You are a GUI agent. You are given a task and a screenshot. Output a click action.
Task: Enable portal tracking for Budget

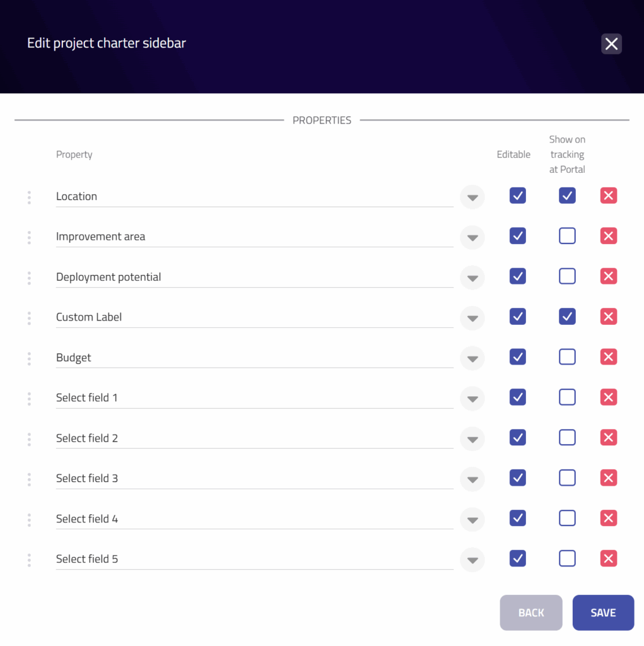pos(567,357)
